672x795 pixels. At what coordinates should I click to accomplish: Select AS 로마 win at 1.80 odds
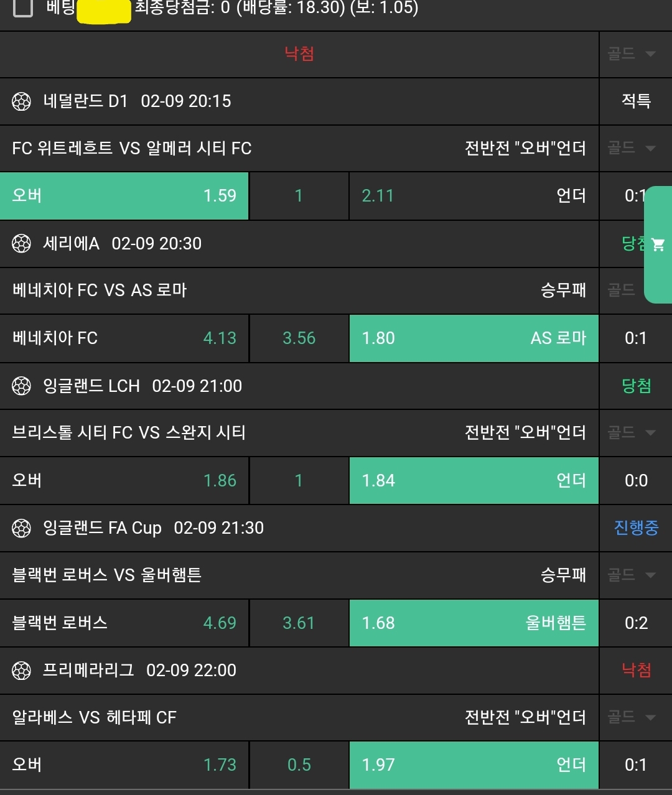pos(474,338)
